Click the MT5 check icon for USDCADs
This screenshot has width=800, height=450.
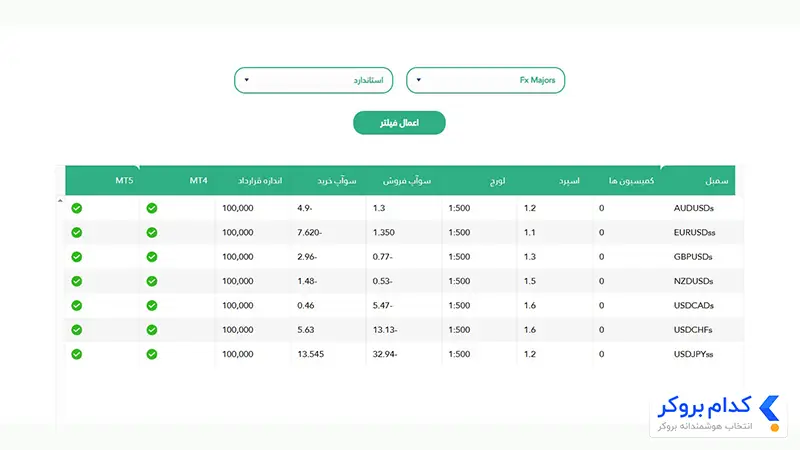[77, 306]
